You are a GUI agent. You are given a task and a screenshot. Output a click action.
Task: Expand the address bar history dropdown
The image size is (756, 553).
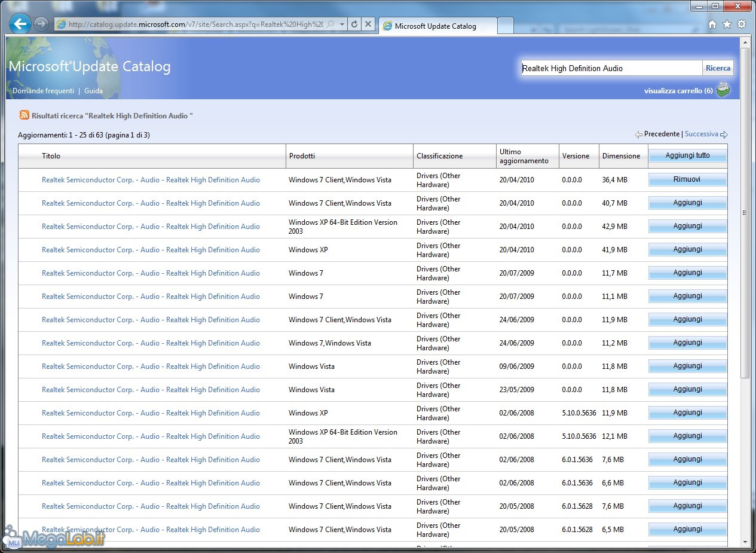click(x=342, y=25)
